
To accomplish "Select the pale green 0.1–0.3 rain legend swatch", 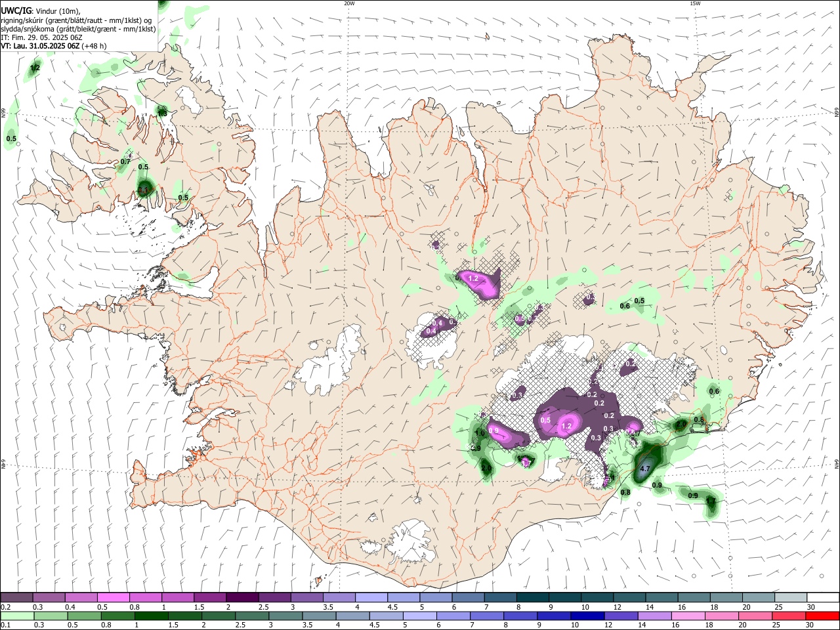I will click(16, 616).
